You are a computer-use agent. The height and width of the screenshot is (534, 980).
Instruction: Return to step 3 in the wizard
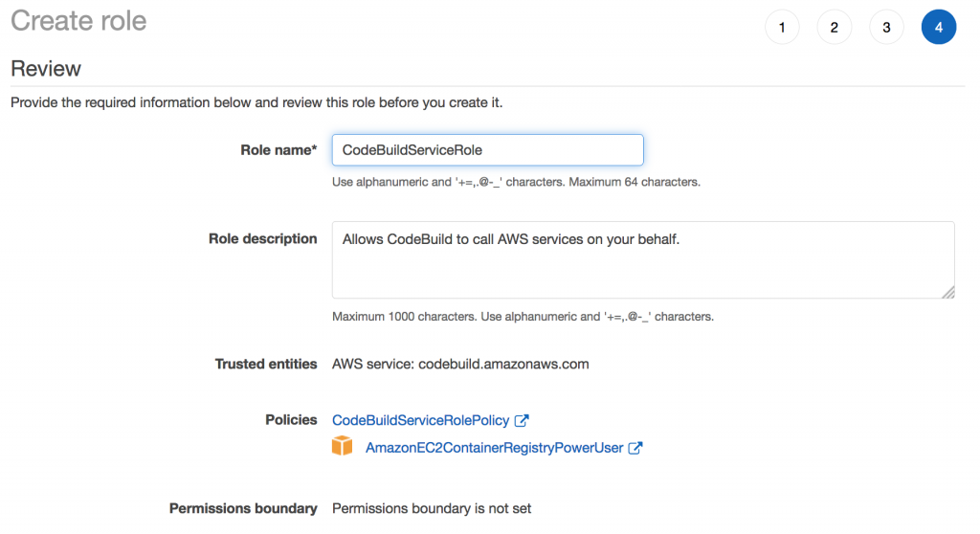tap(886, 28)
